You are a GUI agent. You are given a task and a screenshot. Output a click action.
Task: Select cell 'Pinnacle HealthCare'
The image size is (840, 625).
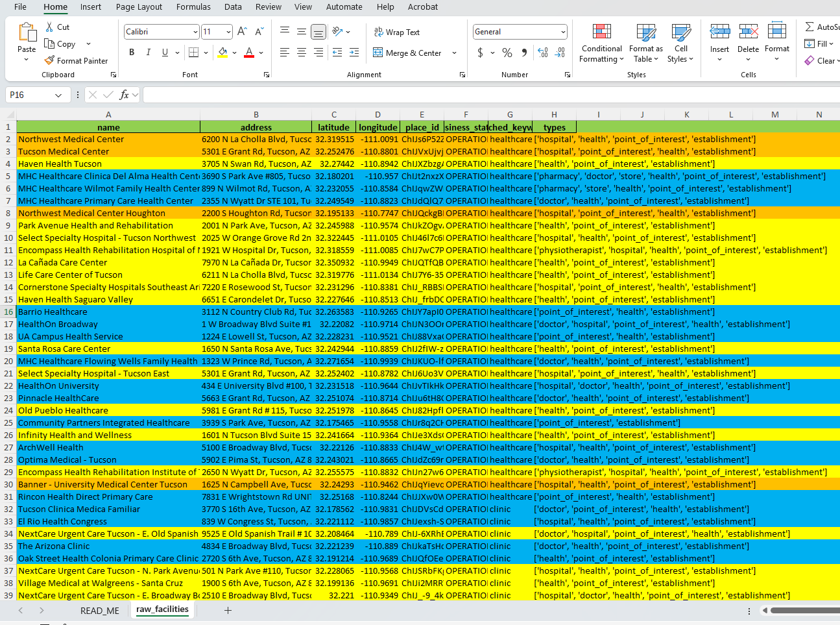coord(108,398)
